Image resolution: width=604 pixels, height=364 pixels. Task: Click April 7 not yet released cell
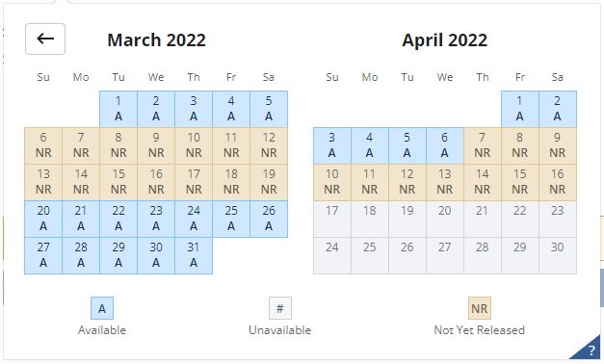click(483, 145)
